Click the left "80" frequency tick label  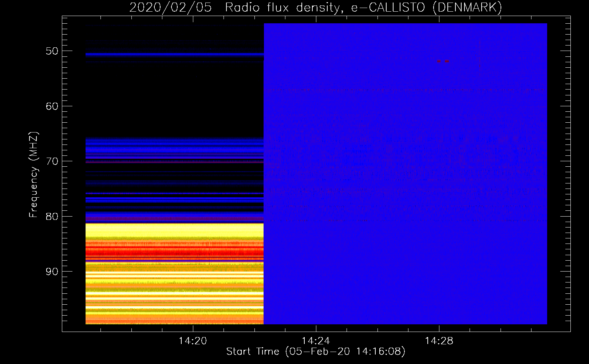click(x=52, y=217)
